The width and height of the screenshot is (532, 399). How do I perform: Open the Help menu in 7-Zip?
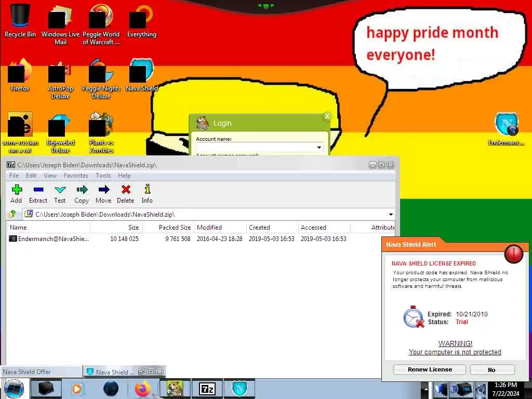pos(124,176)
